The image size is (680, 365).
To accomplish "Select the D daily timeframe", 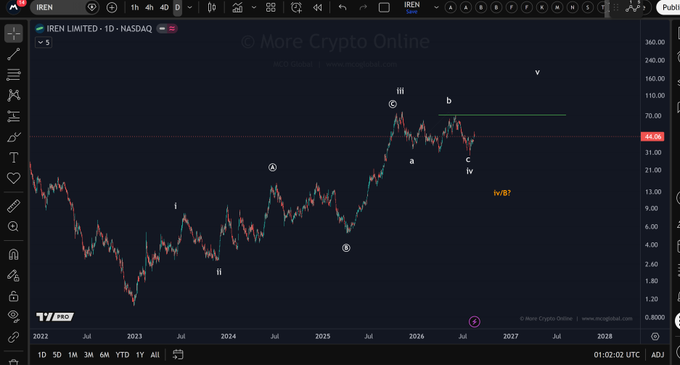I will (x=177, y=7).
